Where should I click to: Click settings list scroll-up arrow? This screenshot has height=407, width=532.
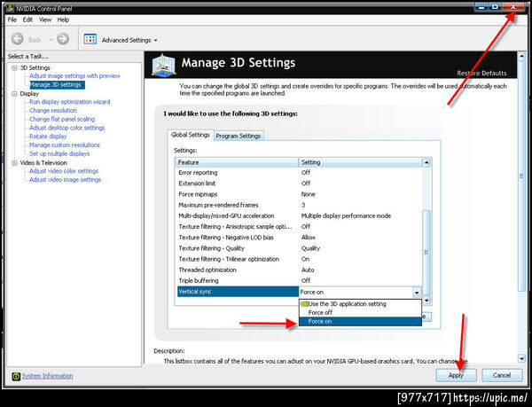click(426, 163)
